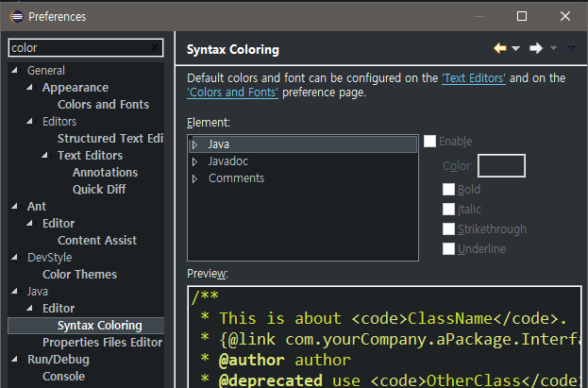
Task: Clear the filter text with X icon
Action: [x=155, y=47]
